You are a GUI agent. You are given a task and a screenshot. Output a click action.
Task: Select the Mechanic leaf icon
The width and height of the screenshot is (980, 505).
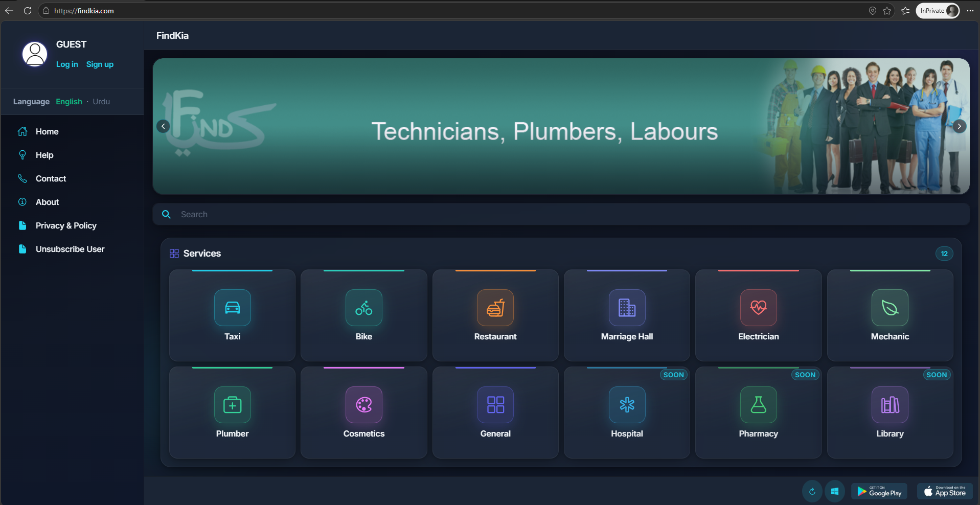890,308
